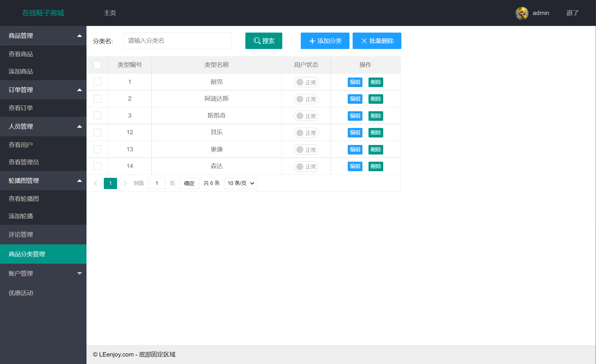
Task: Click the next page arrow in pagination
Action: tap(125, 183)
